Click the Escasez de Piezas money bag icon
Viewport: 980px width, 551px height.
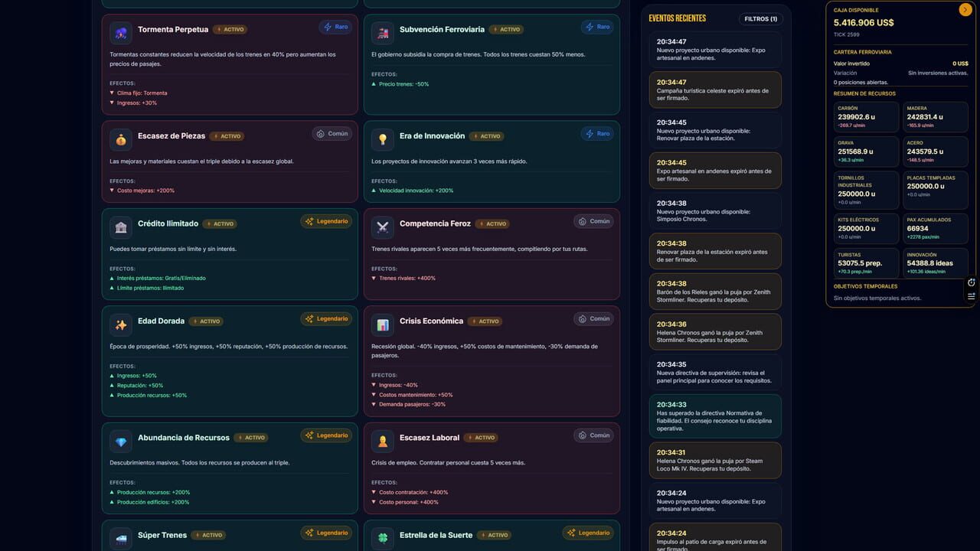point(121,139)
